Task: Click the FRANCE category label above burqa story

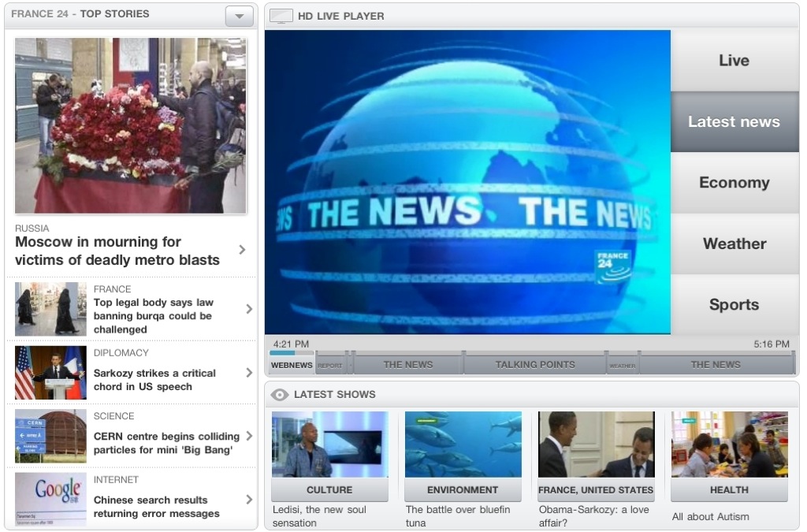Action: tap(112, 289)
